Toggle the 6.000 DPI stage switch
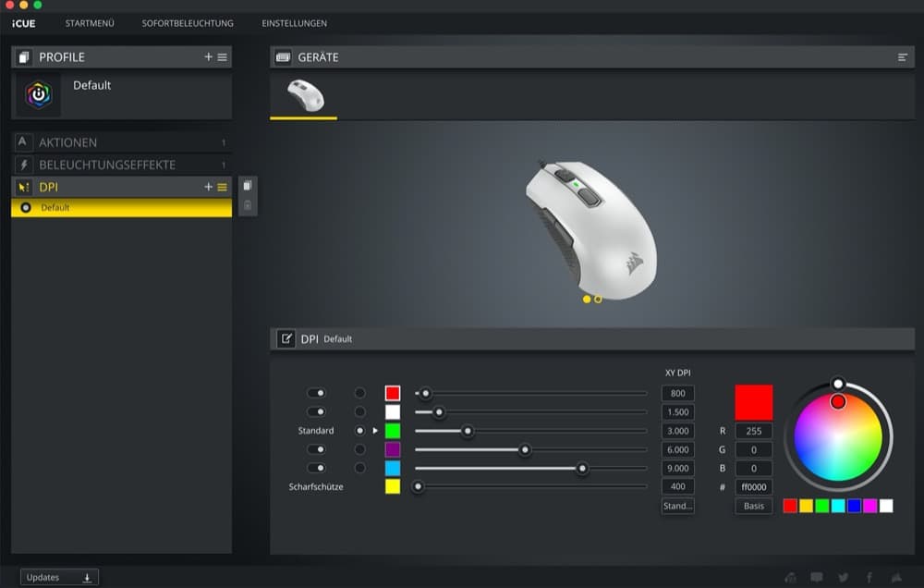 (316, 449)
